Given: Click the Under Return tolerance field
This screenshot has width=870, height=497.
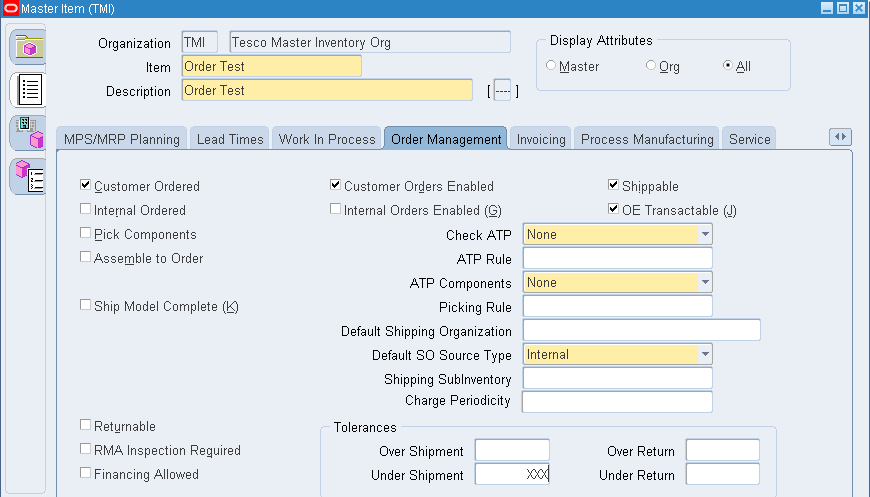Looking at the screenshot, I should 723,474.
